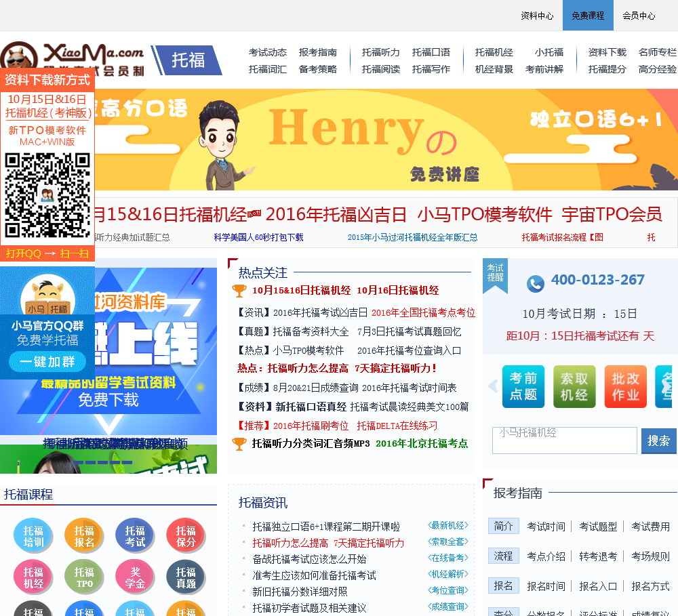Open 2016年托福考试时间表 link
The width and height of the screenshot is (678, 616).
coord(409,388)
